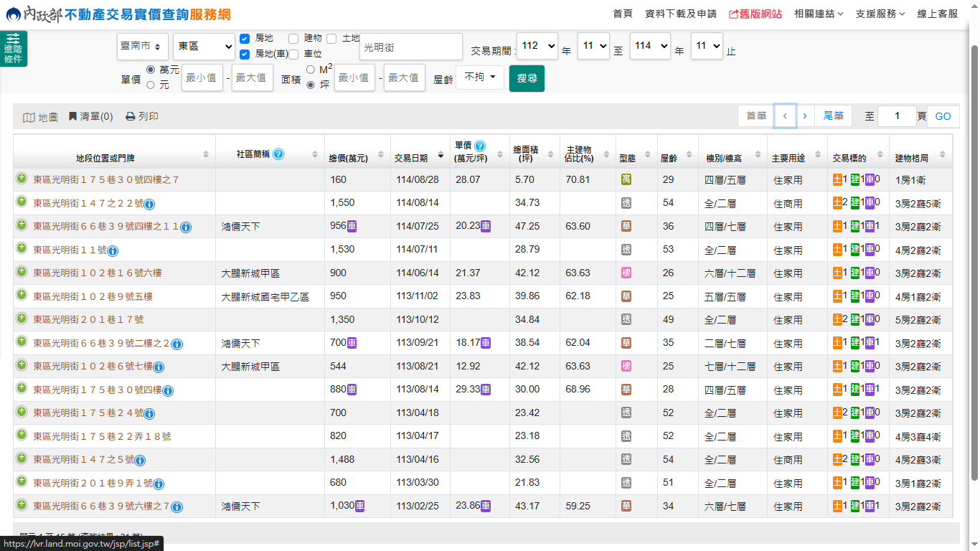Image resolution: width=980 pixels, height=551 pixels.
Task: Click the 光明街 street name input field
Action: coord(411,47)
